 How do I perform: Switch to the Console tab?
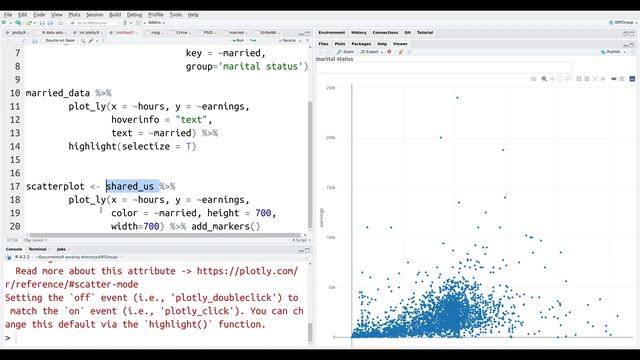tap(14, 249)
